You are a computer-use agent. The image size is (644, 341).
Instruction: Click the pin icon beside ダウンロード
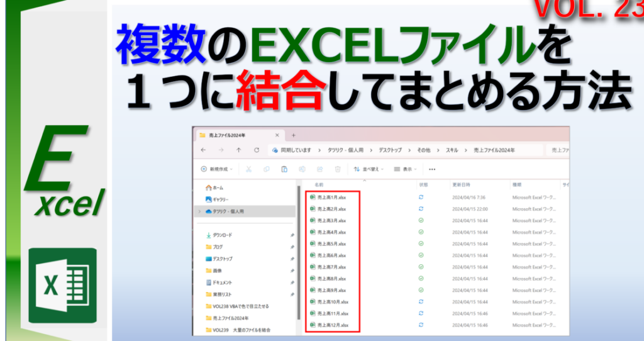(x=292, y=235)
